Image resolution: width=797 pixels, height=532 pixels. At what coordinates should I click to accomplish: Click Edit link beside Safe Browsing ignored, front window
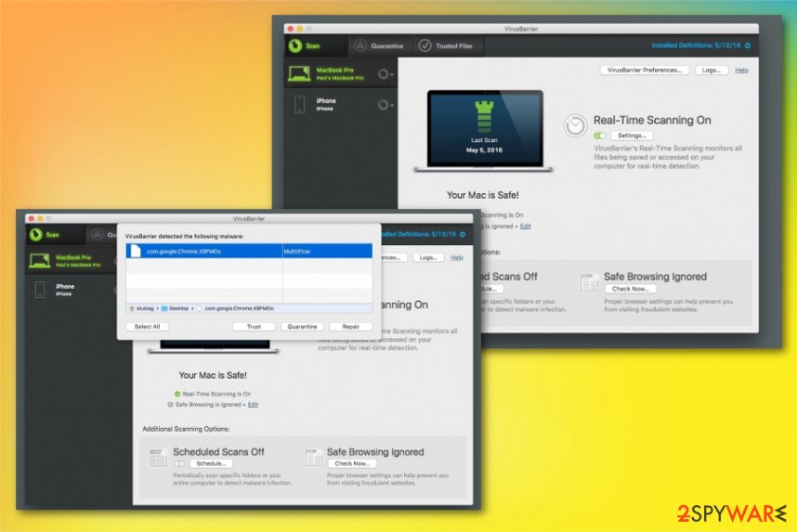pos(254,405)
